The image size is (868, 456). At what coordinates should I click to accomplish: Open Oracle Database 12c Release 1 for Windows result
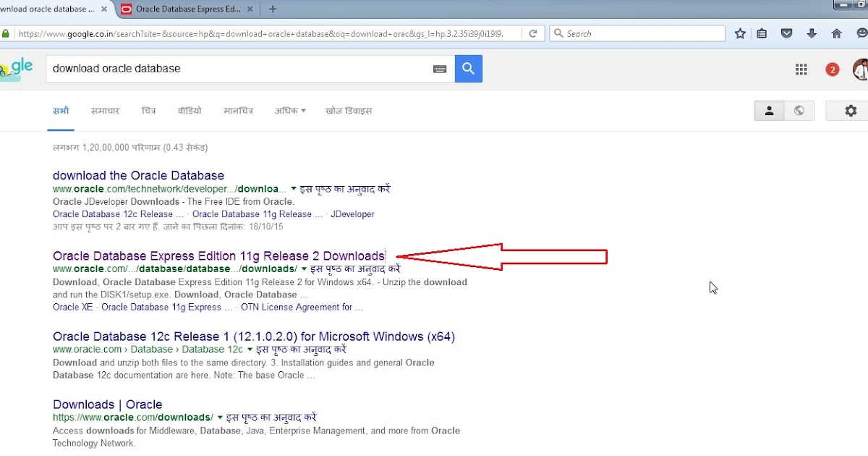pos(254,337)
